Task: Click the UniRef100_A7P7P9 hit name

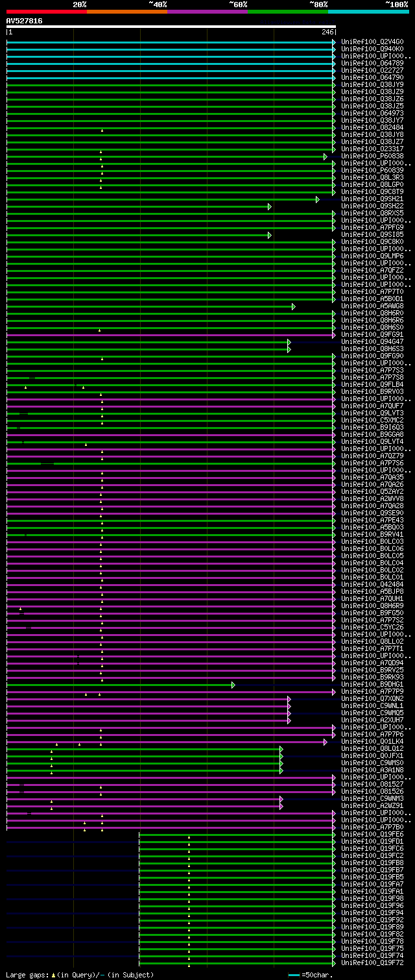Action: 372,692
